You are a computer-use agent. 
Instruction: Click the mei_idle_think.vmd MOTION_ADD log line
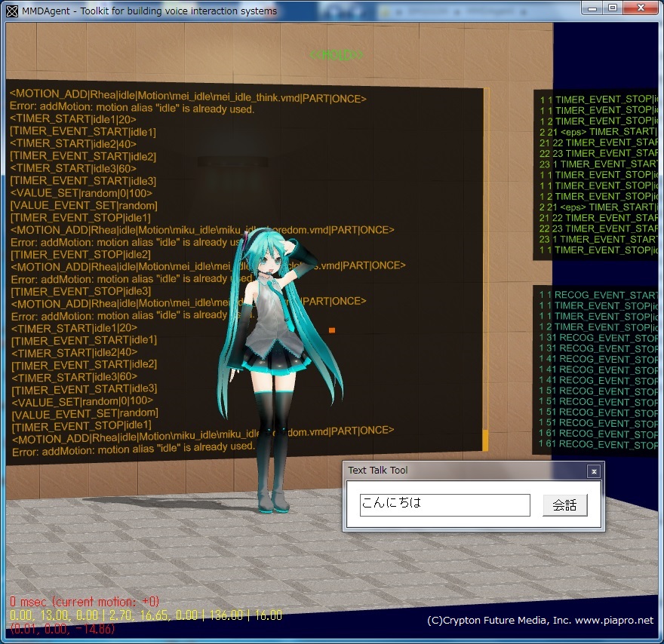click(x=188, y=96)
